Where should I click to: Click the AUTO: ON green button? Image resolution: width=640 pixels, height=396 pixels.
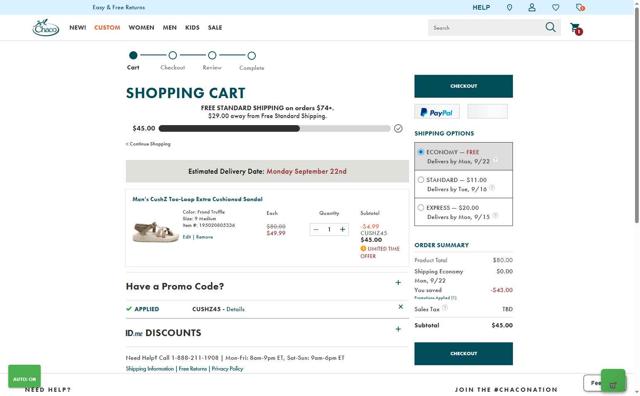pos(24,376)
